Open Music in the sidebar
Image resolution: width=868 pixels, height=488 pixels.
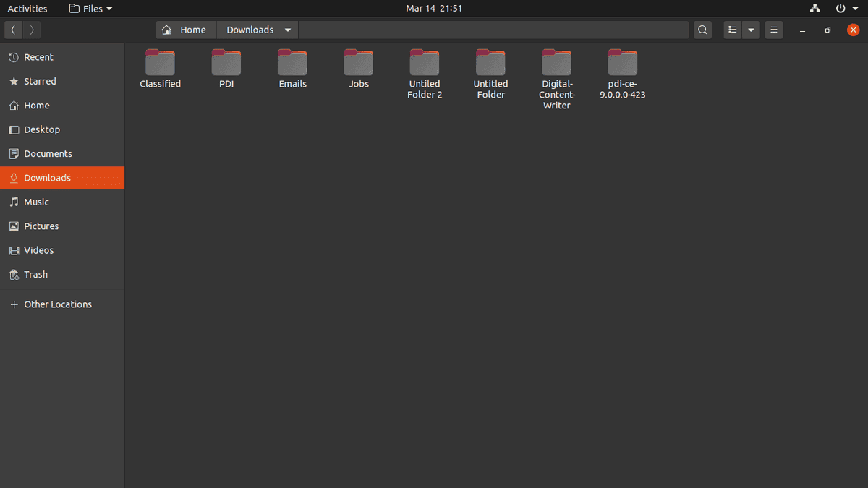pyautogui.click(x=62, y=202)
